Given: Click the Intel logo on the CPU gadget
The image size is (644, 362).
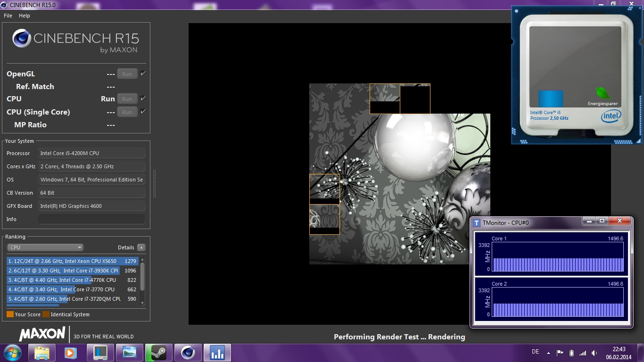Looking at the screenshot, I should tap(611, 116).
